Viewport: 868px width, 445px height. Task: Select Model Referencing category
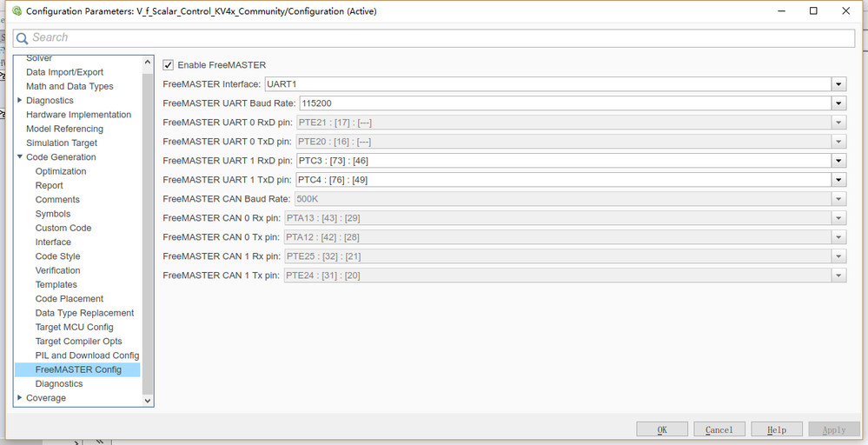[x=65, y=129]
